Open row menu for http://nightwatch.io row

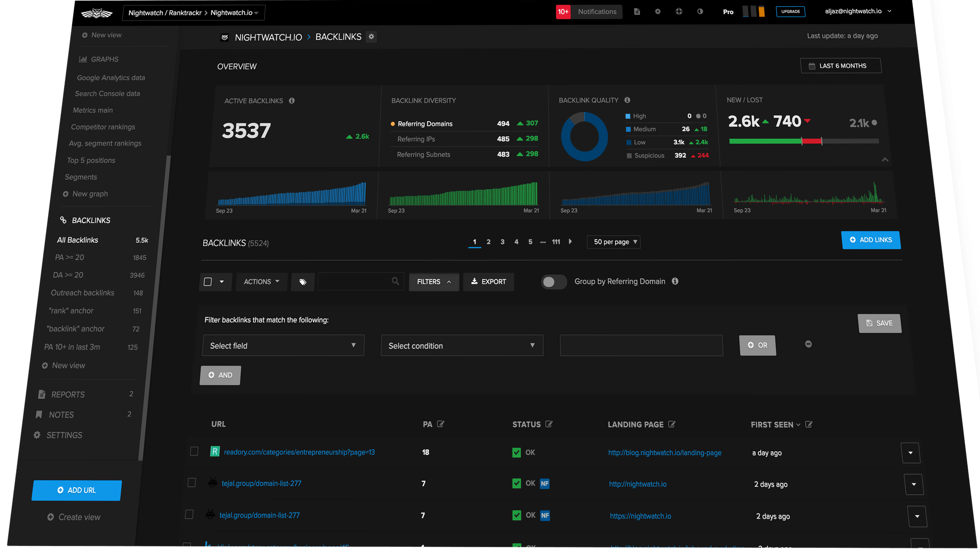tap(913, 485)
